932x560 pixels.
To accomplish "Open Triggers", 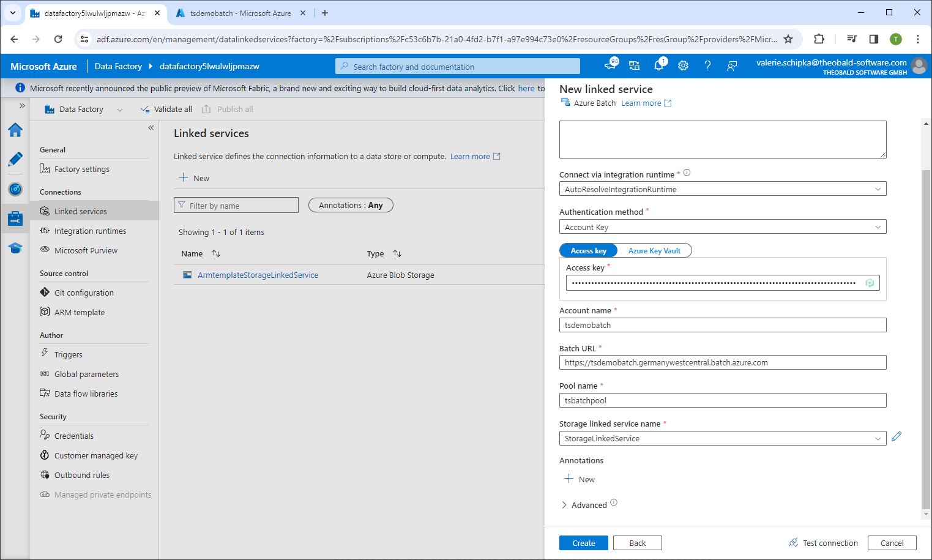I will [68, 354].
